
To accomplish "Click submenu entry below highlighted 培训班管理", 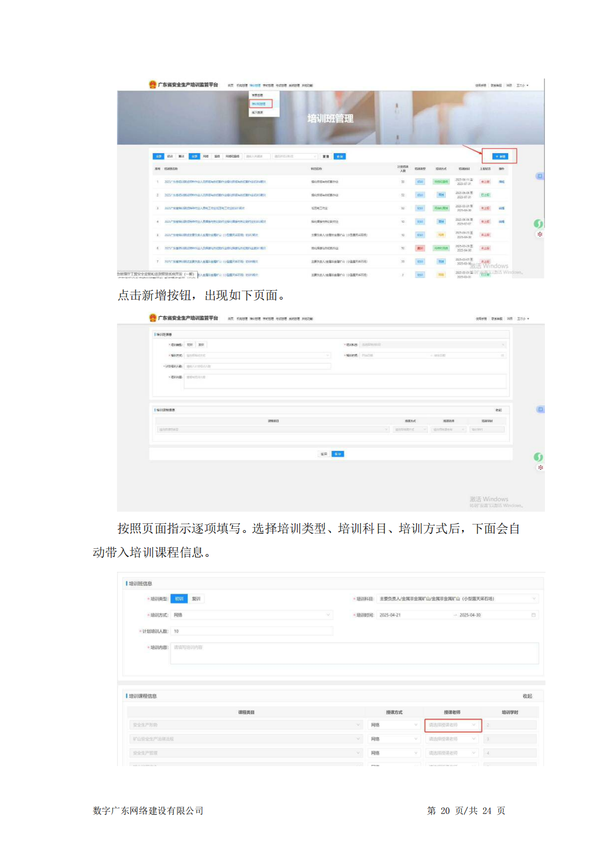I will [257, 112].
